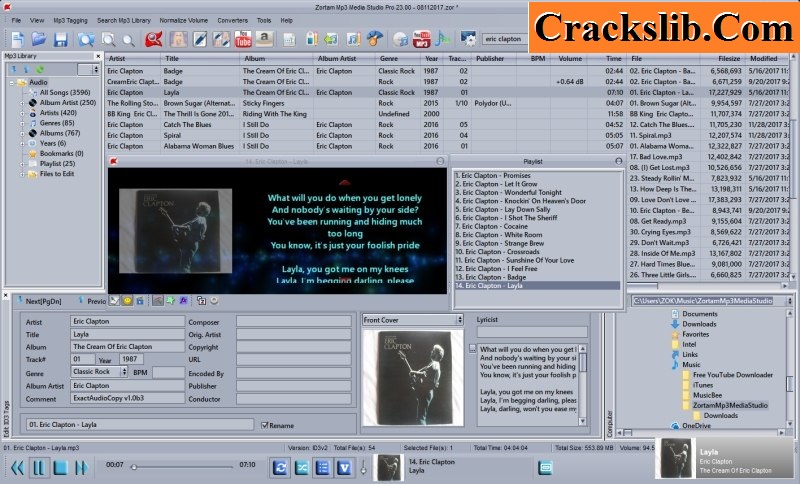Image resolution: width=800 pixels, height=484 pixels.
Task: Expand the Album Artist (250) tree node
Action: tap(22, 103)
